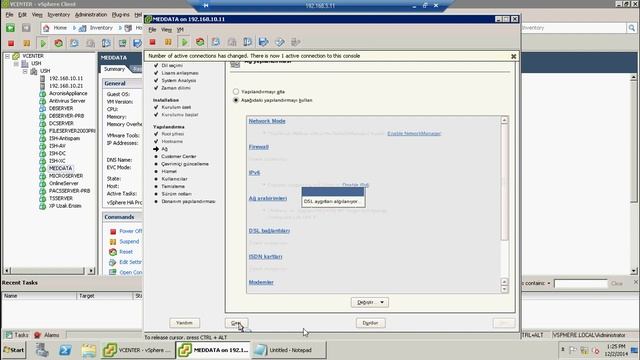The height and width of the screenshot is (360, 640).
Task: Open PowerShell from the Windows taskbar
Action: pos(65,350)
